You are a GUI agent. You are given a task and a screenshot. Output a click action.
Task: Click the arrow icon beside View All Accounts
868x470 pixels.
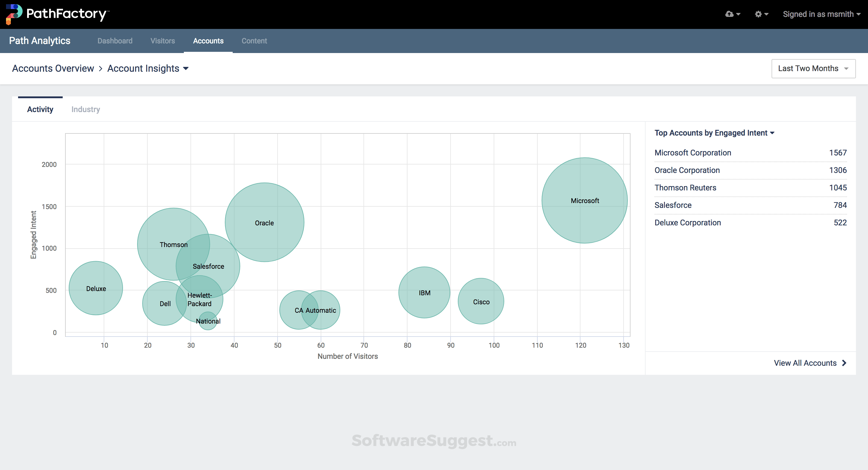coord(844,363)
